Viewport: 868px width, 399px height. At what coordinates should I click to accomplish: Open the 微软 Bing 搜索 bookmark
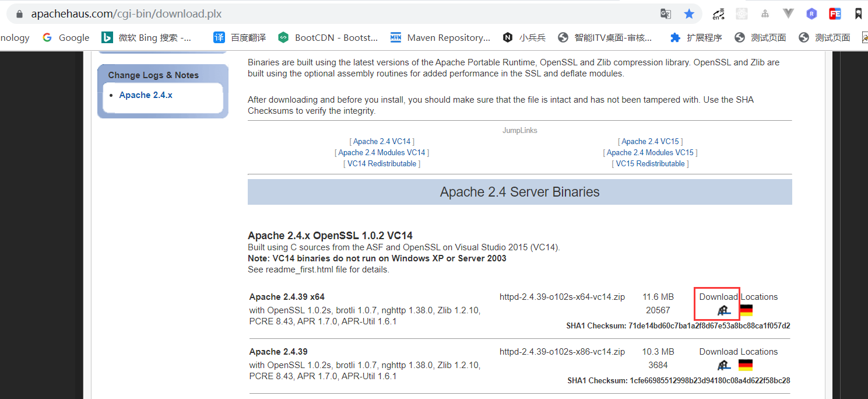tap(146, 37)
